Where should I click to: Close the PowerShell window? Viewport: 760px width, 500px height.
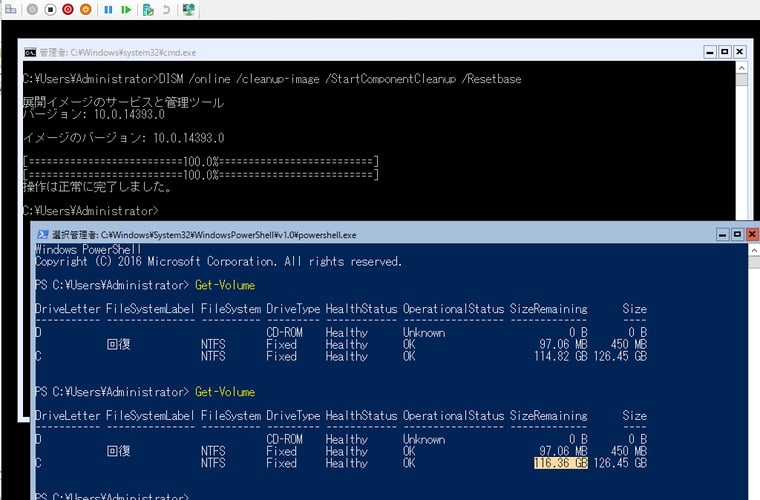click(x=752, y=234)
